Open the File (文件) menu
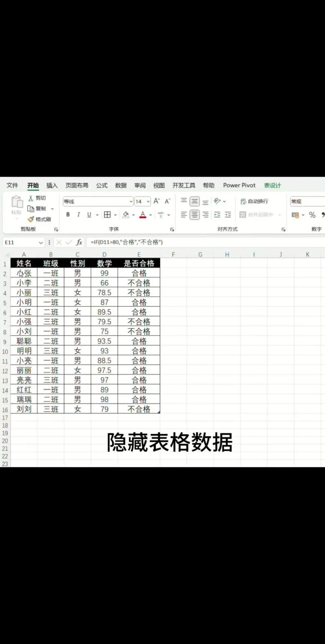325x644 pixels. 12,185
